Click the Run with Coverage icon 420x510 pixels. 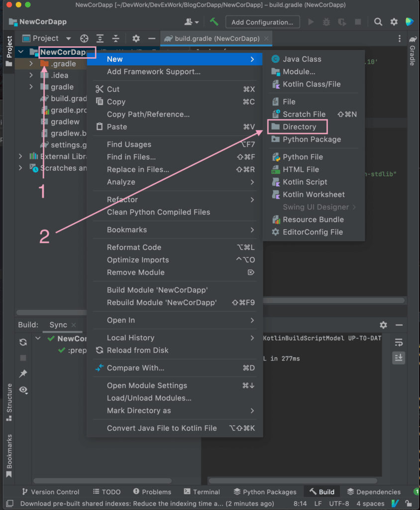click(x=342, y=22)
